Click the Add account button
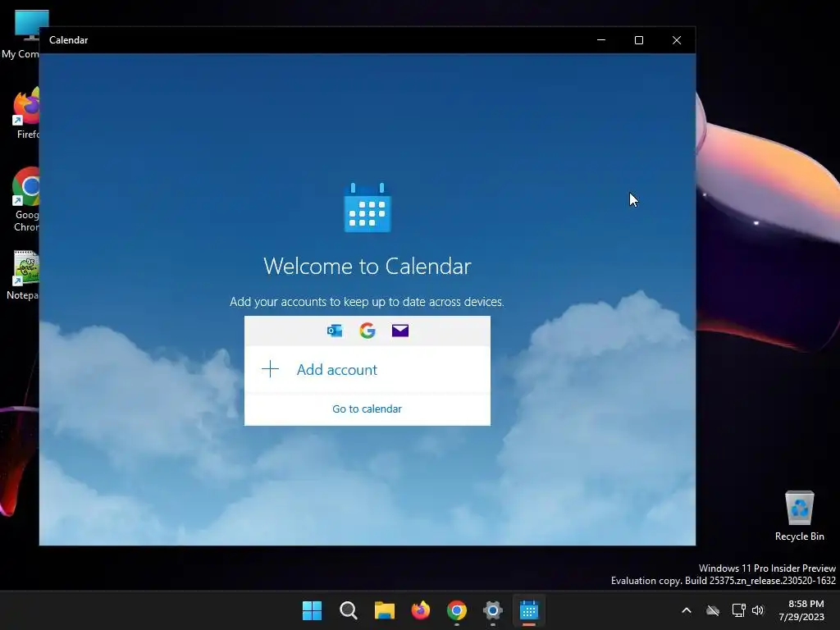 click(x=367, y=370)
